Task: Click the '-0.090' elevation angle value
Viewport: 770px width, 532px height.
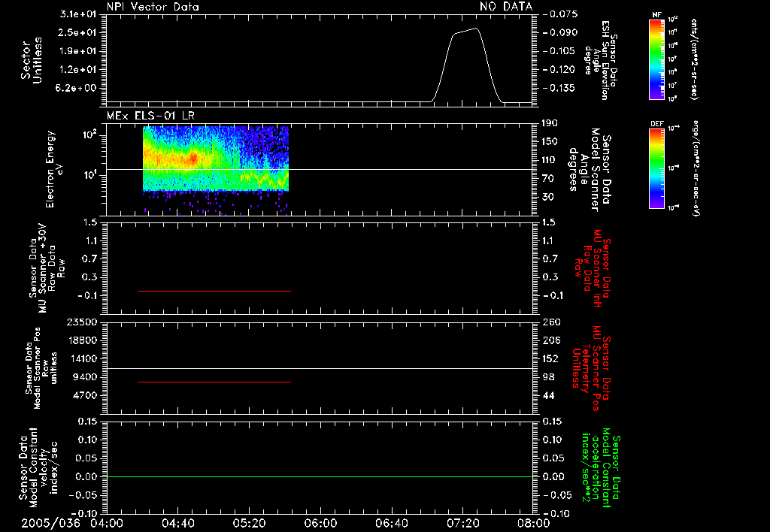Action: (561, 32)
